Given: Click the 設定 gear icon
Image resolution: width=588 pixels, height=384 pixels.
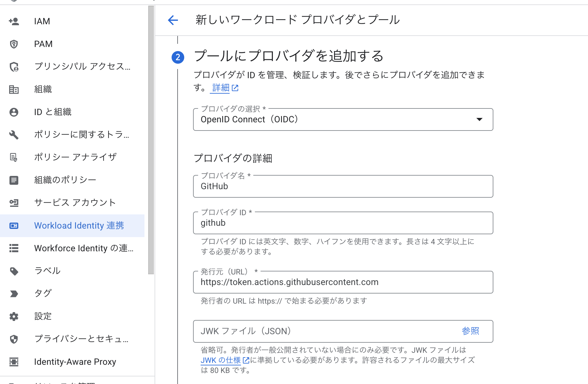Looking at the screenshot, I should (14, 316).
